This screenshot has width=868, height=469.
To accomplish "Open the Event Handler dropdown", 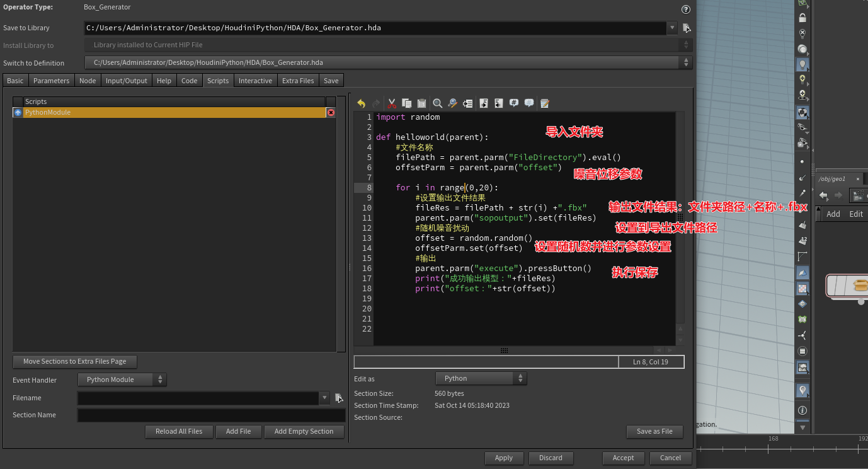I will pos(122,379).
